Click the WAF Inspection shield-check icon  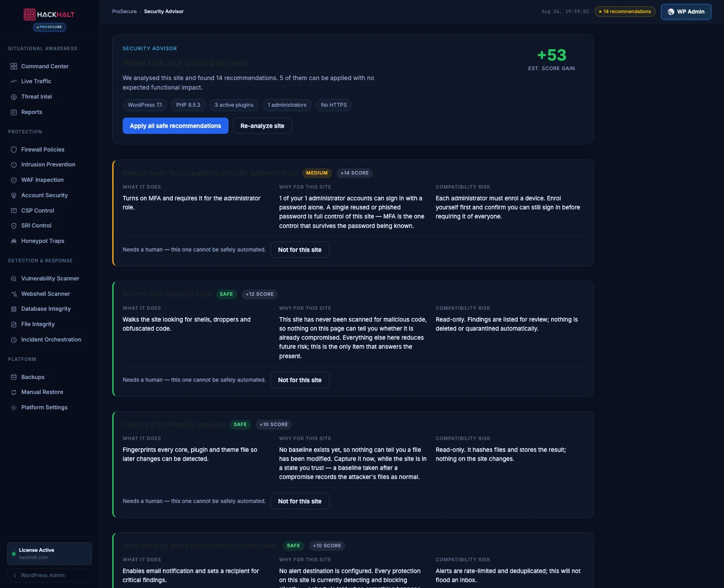(x=14, y=180)
